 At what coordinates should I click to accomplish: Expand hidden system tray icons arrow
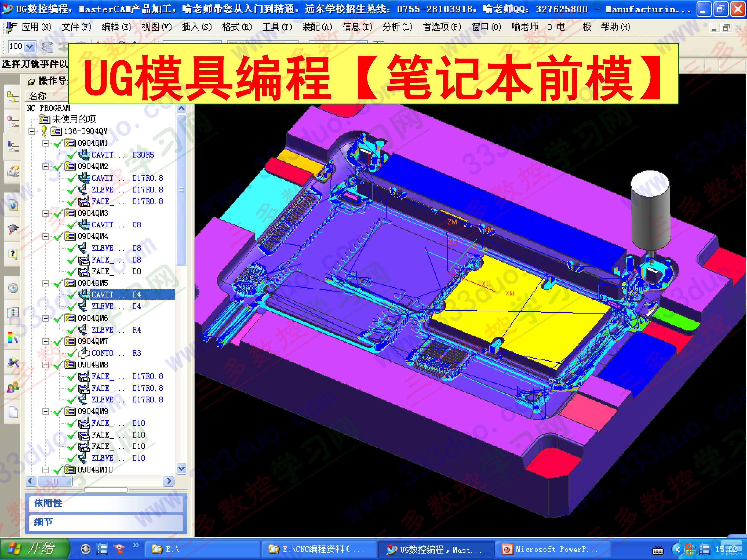678,550
